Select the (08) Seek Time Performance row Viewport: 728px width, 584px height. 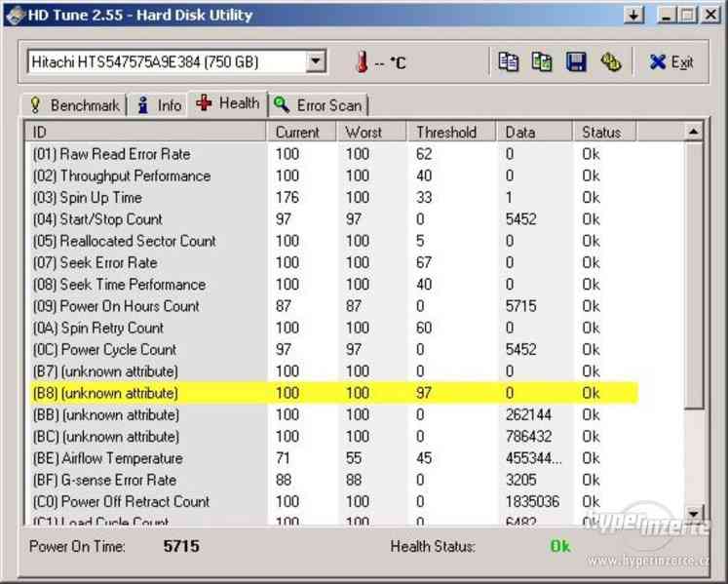(x=332, y=285)
